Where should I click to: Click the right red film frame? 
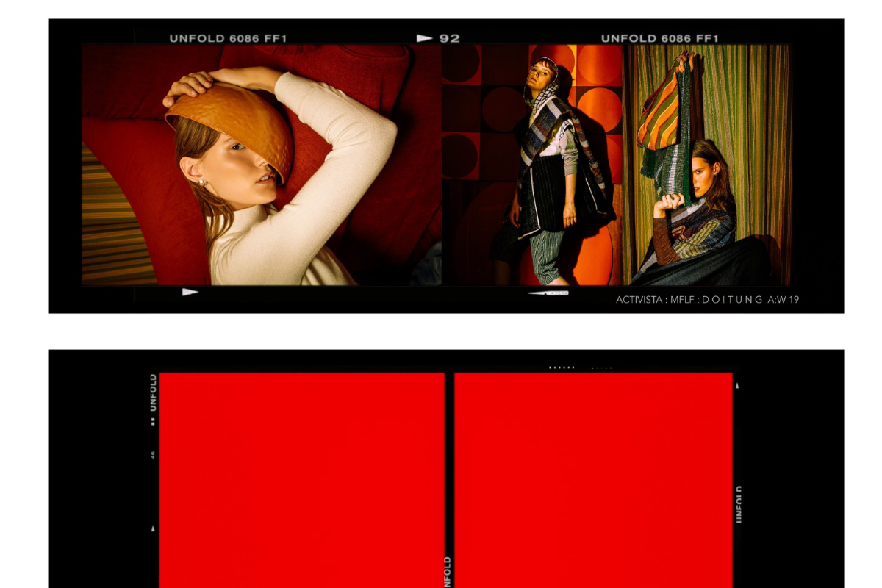593,478
